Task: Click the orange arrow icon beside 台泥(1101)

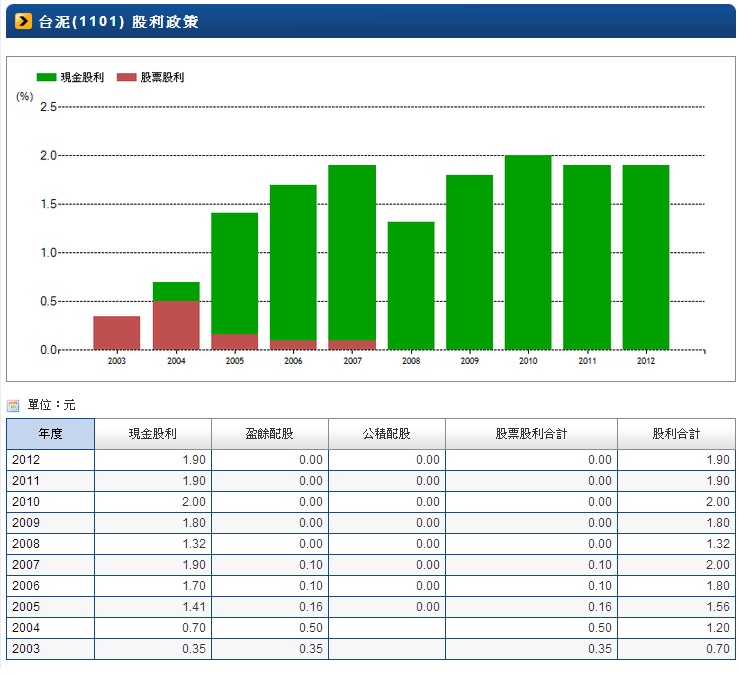Action: 23,21
